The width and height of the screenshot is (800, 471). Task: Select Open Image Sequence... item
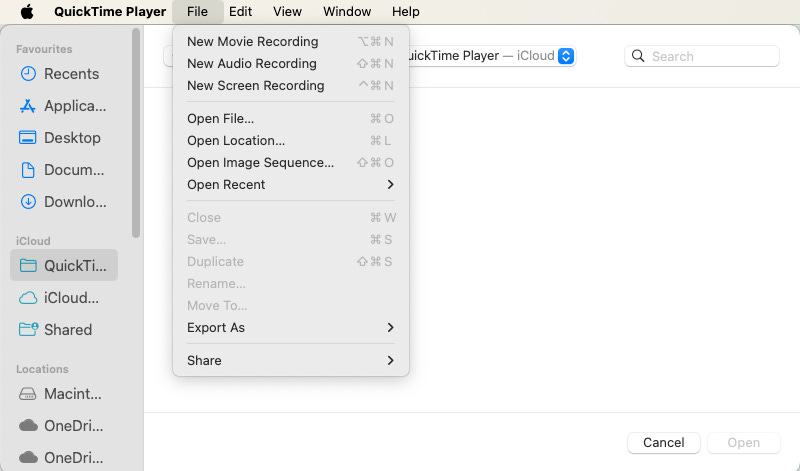click(x=291, y=162)
